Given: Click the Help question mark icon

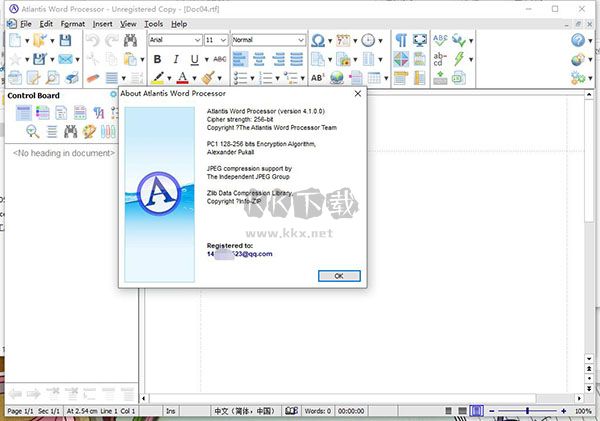Looking at the screenshot, I should [x=578, y=40].
